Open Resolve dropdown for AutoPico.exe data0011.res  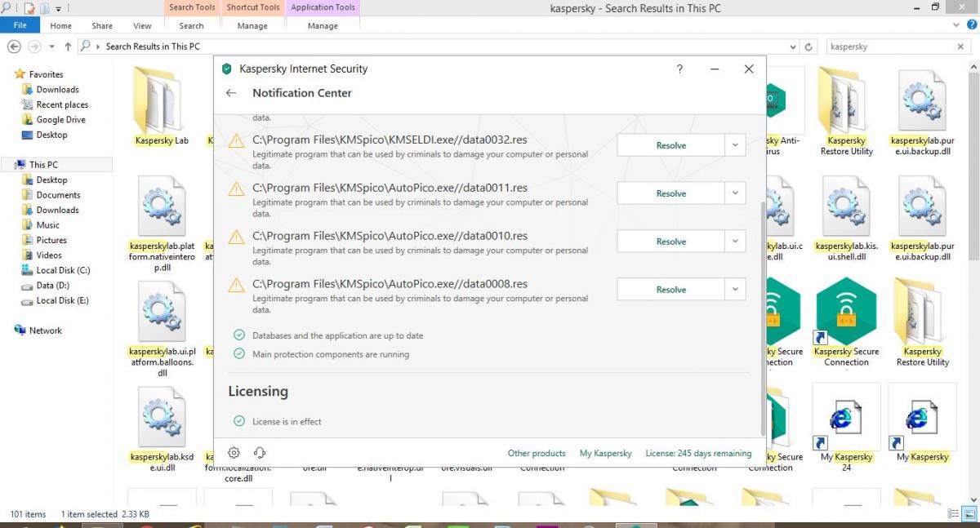[x=735, y=193]
